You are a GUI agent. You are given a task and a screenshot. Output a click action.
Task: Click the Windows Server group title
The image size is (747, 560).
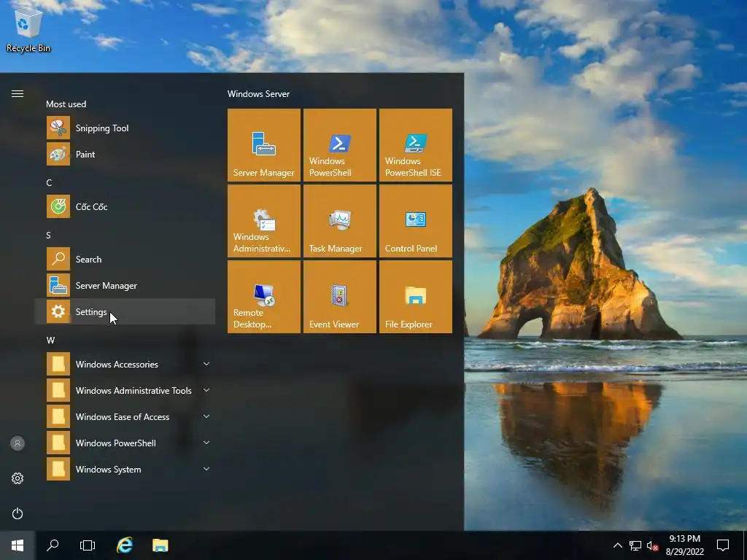point(259,94)
